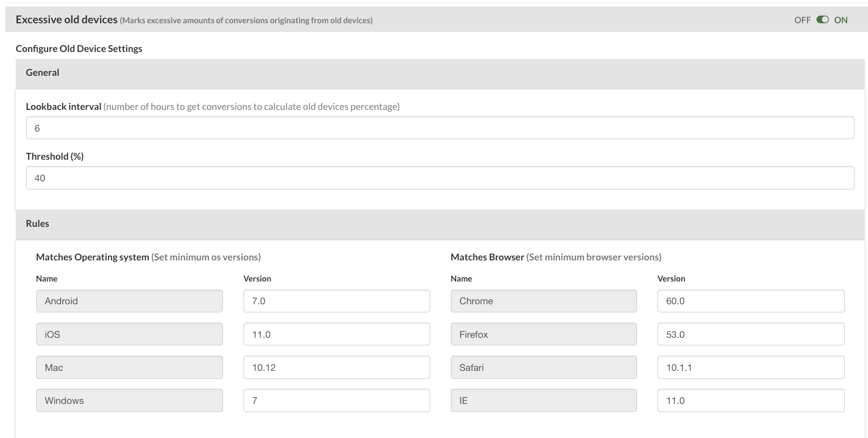Select the Windows name field
The image size is (868, 438).
click(x=129, y=401)
